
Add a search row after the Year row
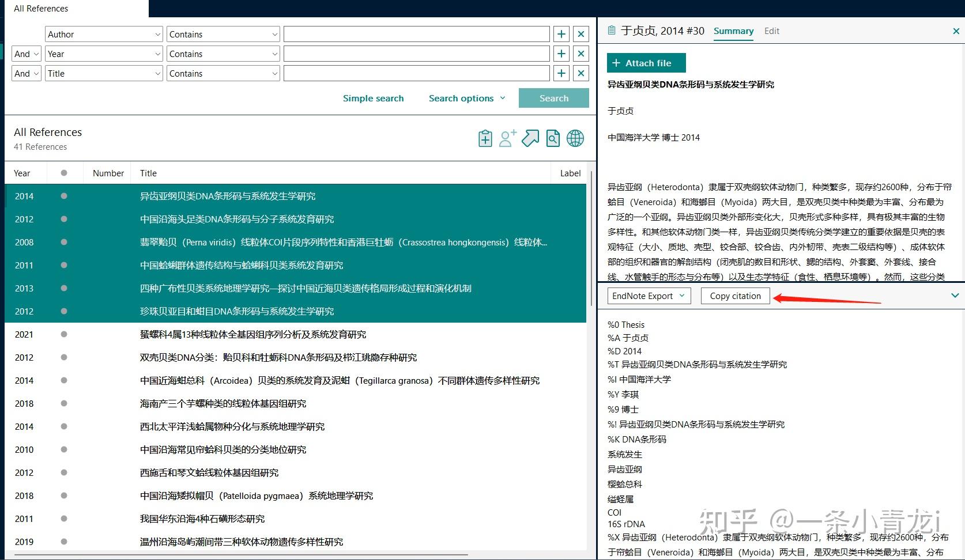click(x=561, y=54)
